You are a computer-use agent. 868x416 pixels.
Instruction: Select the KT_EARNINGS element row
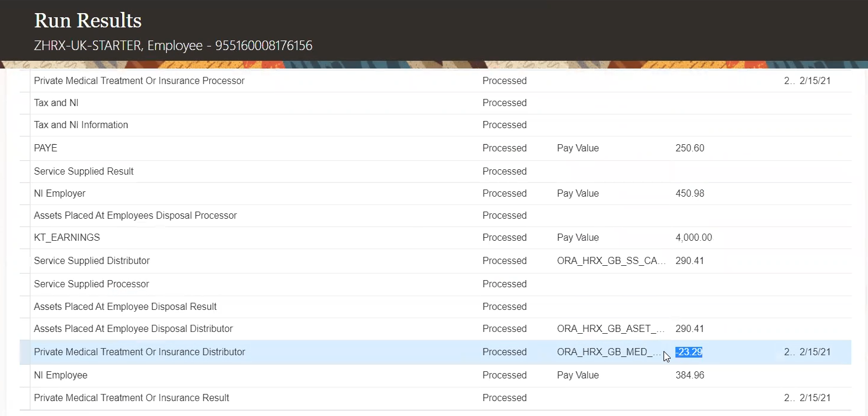pyautogui.click(x=67, y=238)
